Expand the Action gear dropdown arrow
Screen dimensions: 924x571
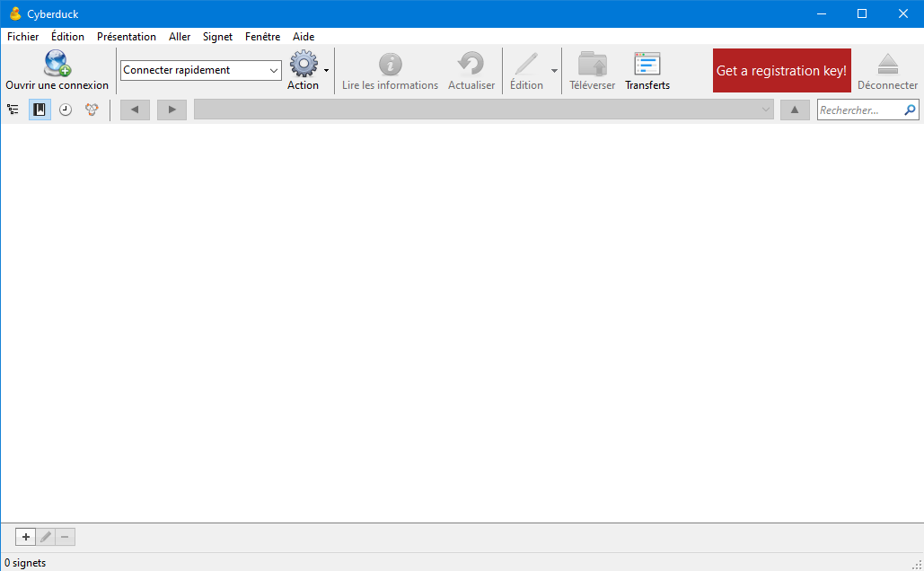pos(327,71)
